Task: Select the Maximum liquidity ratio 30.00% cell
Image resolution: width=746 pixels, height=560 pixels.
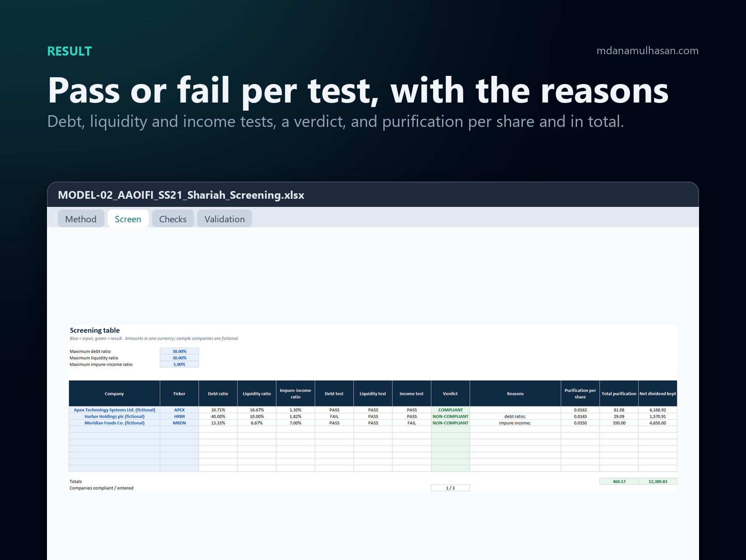Action: coord(179,358)
